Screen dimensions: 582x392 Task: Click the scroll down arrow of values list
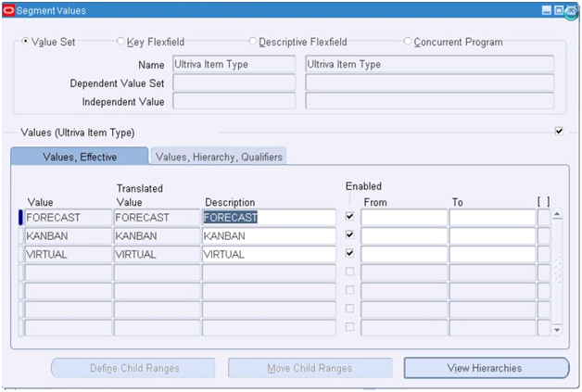[x=557, y=330]
